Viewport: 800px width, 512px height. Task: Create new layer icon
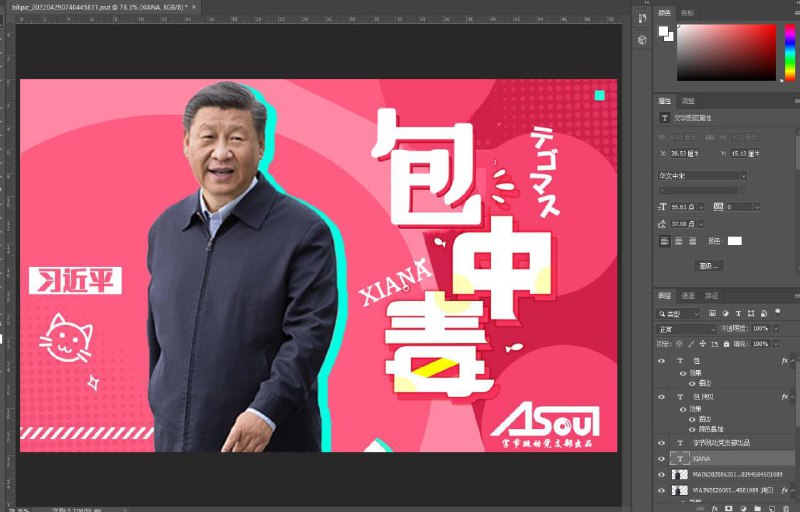(772, 508)
